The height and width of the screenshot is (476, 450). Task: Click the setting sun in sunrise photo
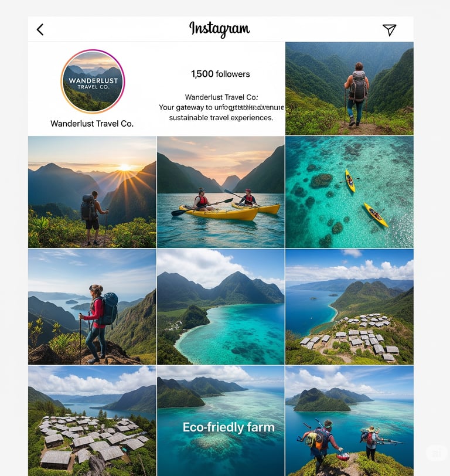click(x=124, y=167)
